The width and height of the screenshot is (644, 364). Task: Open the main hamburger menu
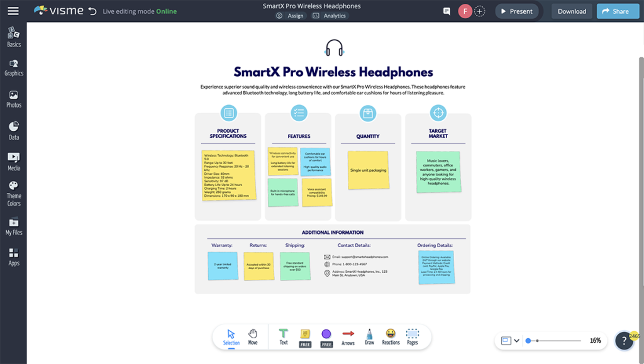[x=13, y=10]
